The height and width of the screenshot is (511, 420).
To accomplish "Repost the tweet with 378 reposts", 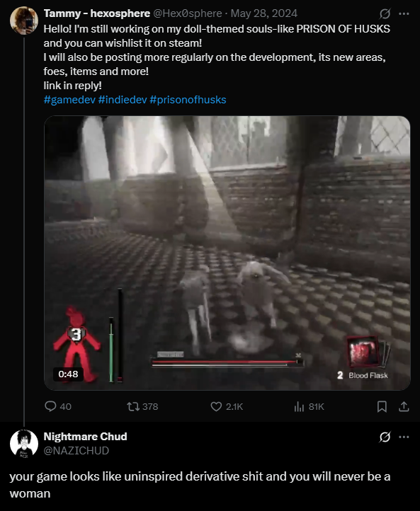I will point(133,406).
